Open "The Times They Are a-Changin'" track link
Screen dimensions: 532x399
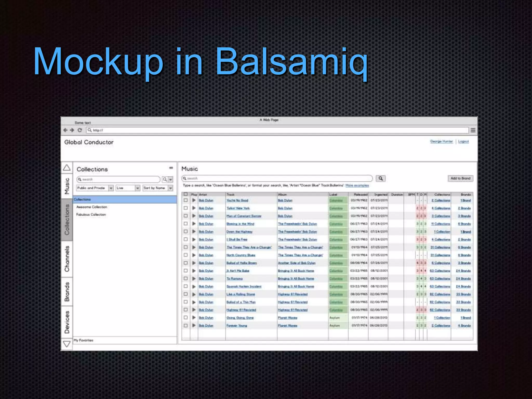249,247
